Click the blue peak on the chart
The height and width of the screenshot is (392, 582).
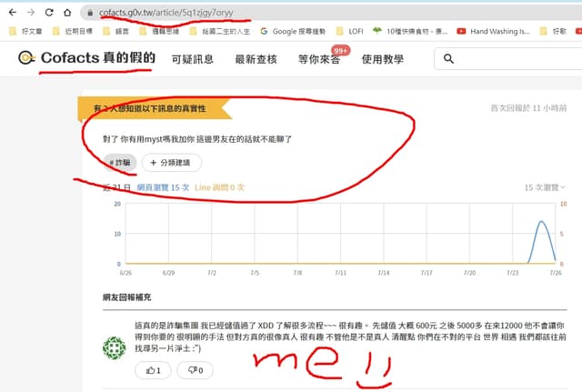pos(542,222)
